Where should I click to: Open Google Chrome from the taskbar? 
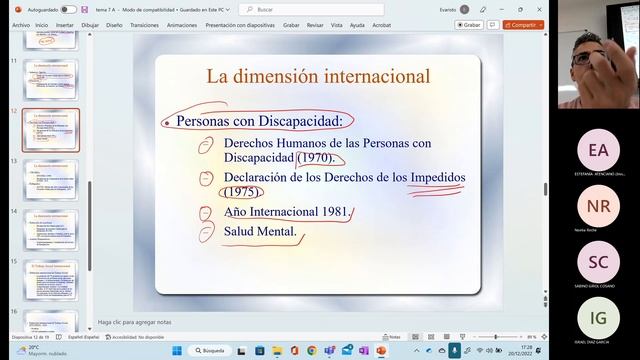coord(312,351)
